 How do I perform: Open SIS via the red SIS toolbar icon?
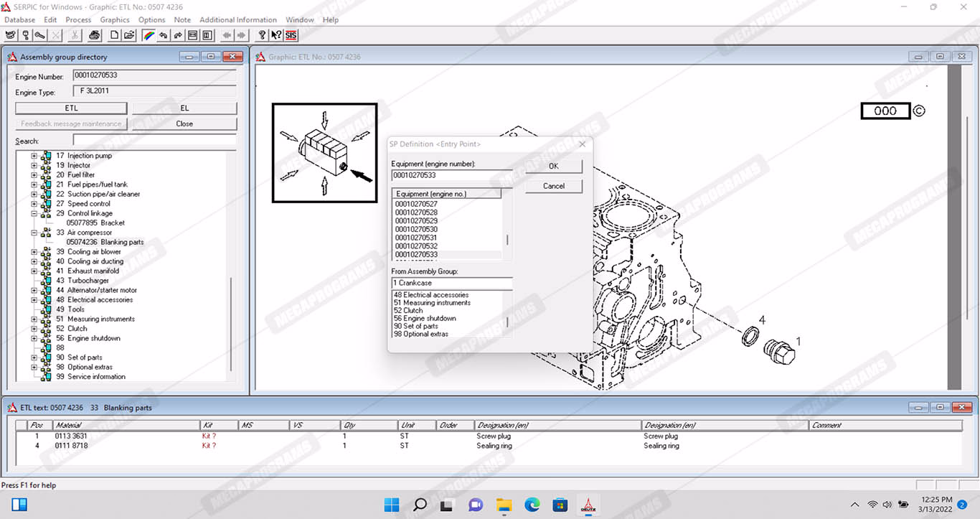[291, 34]
